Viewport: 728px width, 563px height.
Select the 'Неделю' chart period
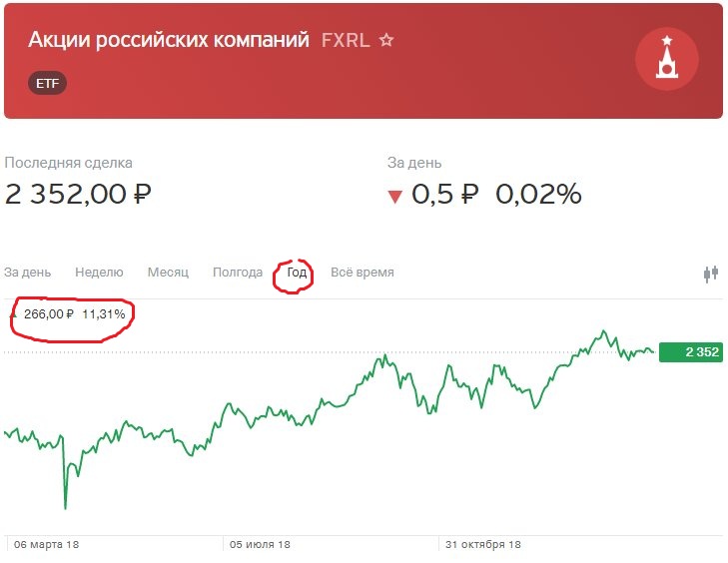(x=99, y=272)
